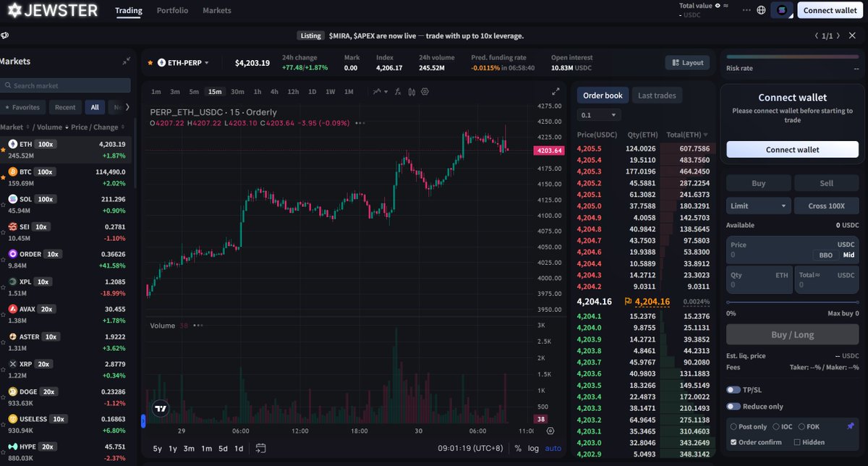Click the order size percentage slider
Image resolution: width=868 pixels, height=466 pixels.
click(793, 302)
